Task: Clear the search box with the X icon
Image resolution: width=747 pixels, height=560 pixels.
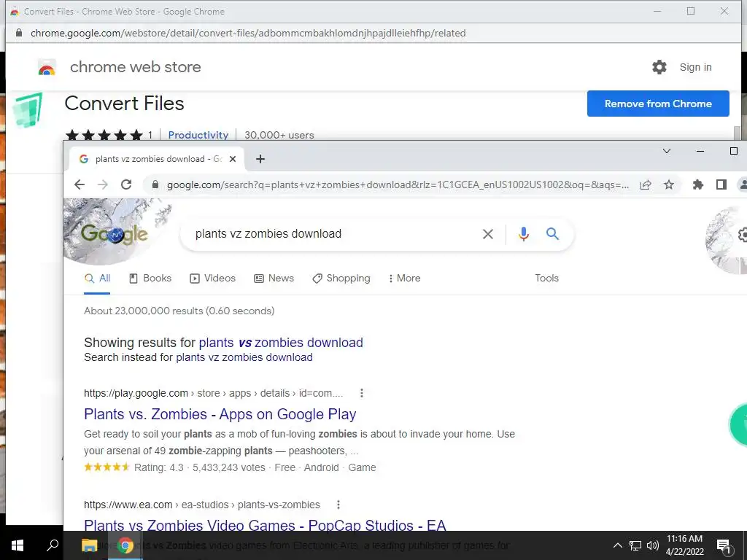Action: pos(488,234)
